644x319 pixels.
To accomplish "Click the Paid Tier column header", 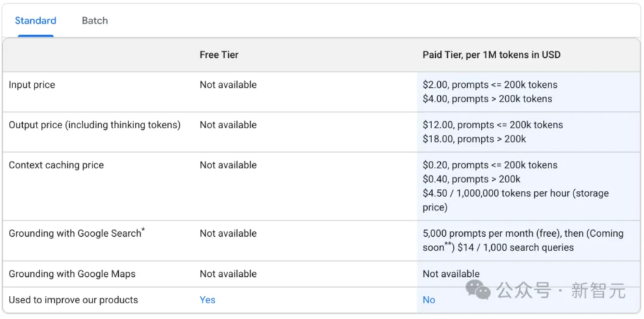I will (491, 55).
